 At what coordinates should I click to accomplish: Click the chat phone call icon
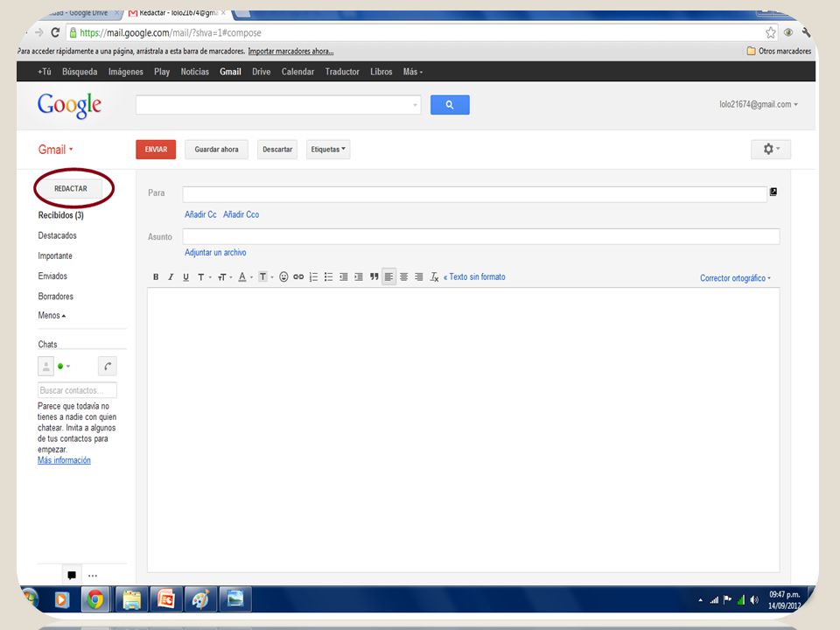[x=108, y=367]
